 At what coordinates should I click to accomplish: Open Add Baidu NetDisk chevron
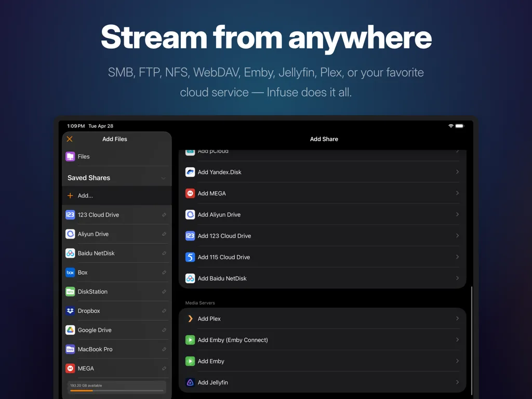pyautogui.click(x=457, y=278)
